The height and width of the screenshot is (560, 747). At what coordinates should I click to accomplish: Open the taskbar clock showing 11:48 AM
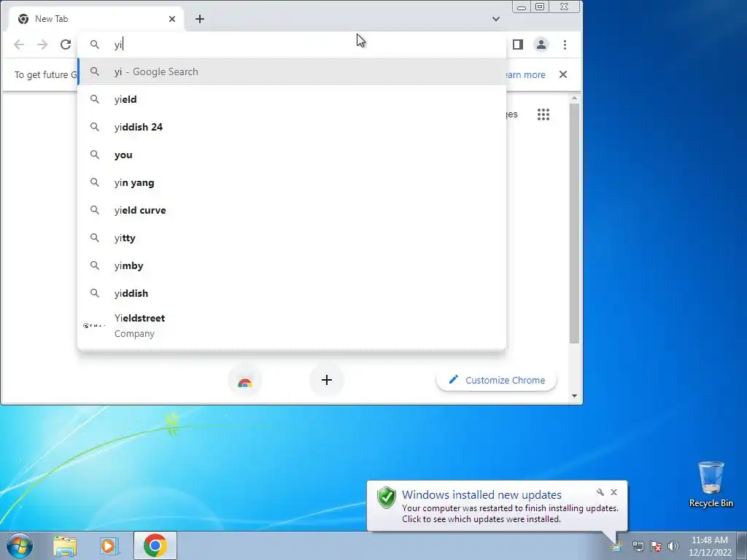click(x=710, y=546)
